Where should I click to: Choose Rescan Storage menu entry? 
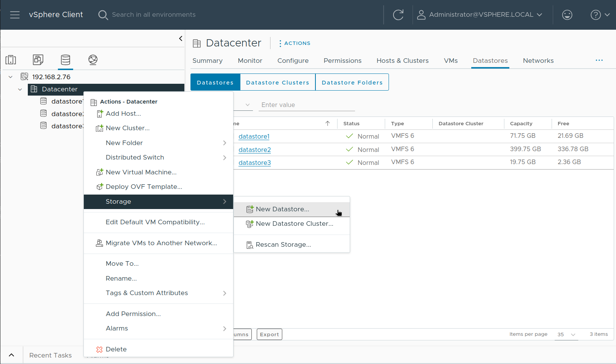coord(292,245)
